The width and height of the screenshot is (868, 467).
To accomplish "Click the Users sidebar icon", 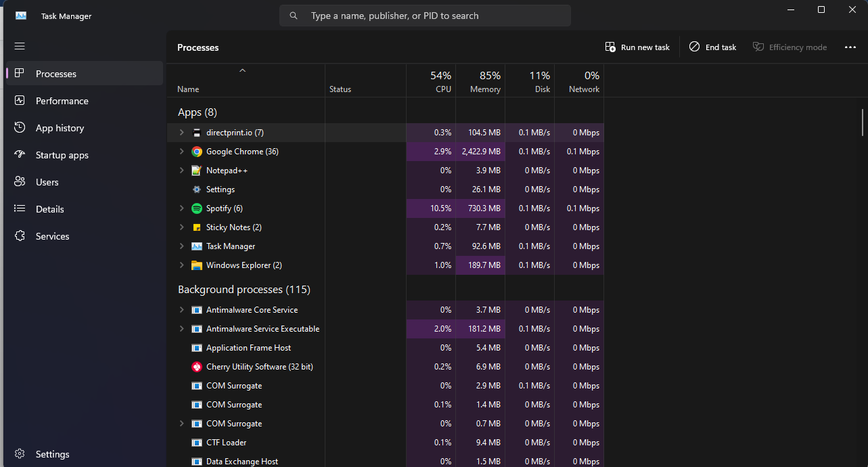I will tap(20, 182).
